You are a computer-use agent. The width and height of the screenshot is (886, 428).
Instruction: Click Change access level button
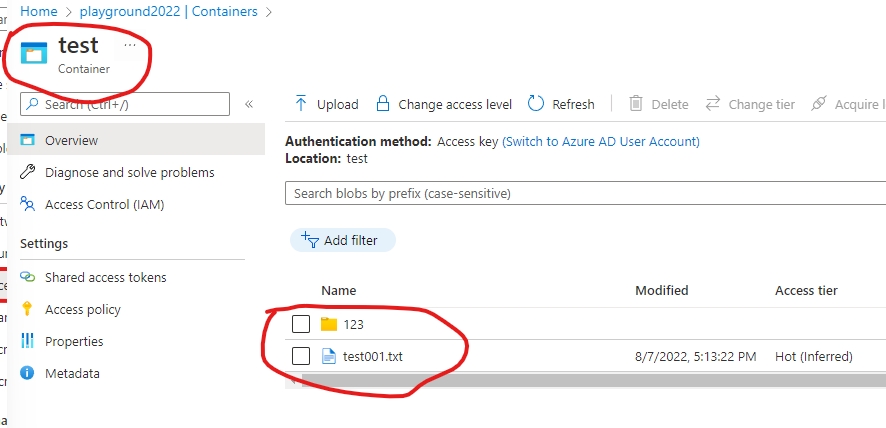[x=444, y=104]
